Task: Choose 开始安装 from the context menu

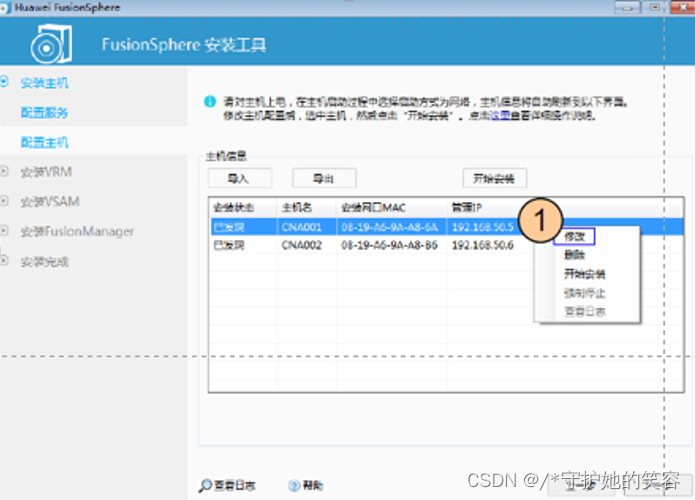Action: [x=585, y=274]
